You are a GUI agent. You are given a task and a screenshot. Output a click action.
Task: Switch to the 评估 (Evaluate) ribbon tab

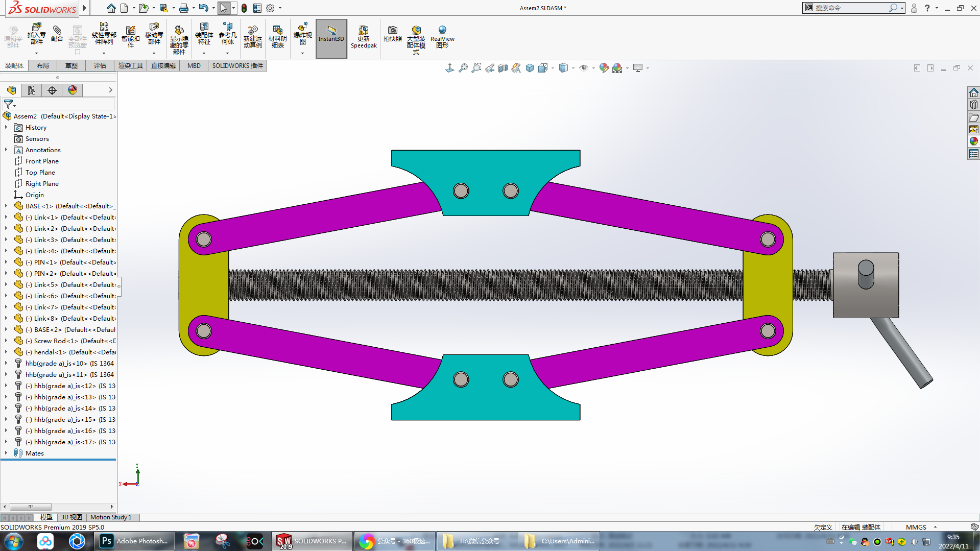coord(100,66)
